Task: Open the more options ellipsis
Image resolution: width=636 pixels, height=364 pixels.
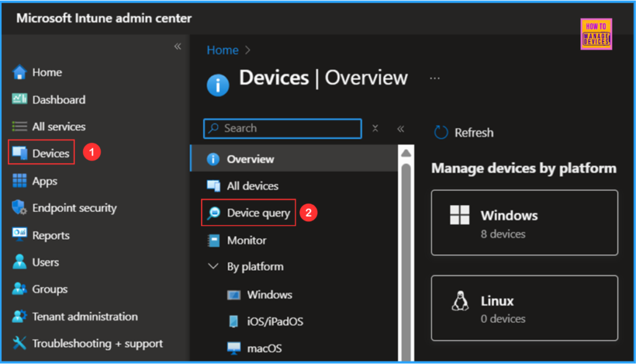Action: [x=434, y=78]
